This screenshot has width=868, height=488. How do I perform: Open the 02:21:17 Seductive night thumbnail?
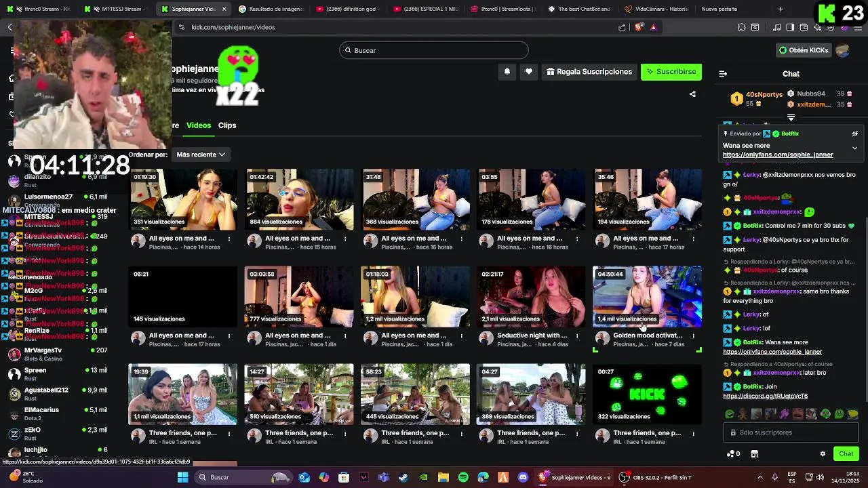pyautogui.click(x=531, y=296)
